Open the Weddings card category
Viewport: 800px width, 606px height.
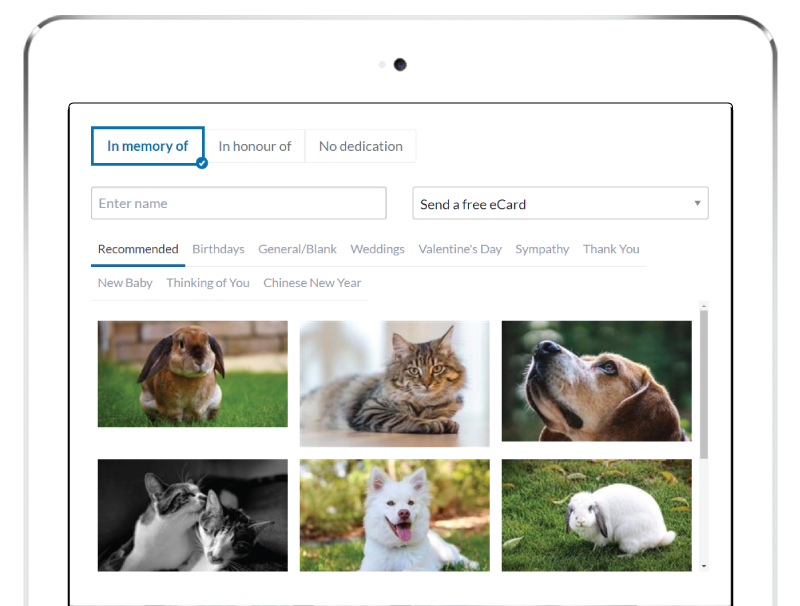pos(377,249)
